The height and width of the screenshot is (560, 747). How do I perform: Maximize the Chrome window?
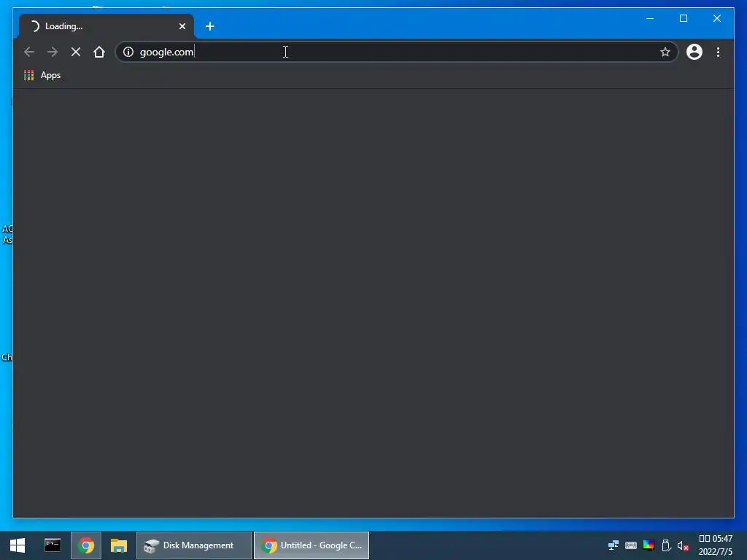[x=683, y=18]
